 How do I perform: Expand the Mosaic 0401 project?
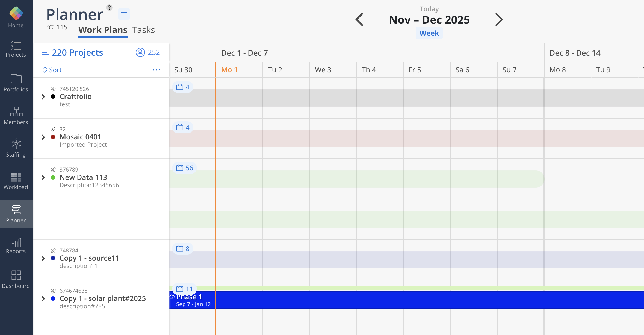click(x=43, y=137)
